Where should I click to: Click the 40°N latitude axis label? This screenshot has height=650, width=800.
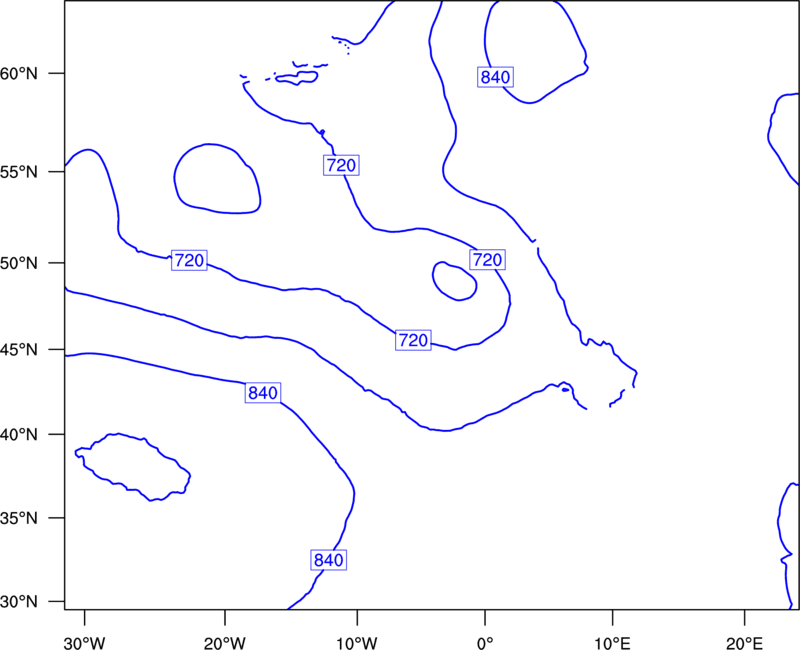coord(19,435)
